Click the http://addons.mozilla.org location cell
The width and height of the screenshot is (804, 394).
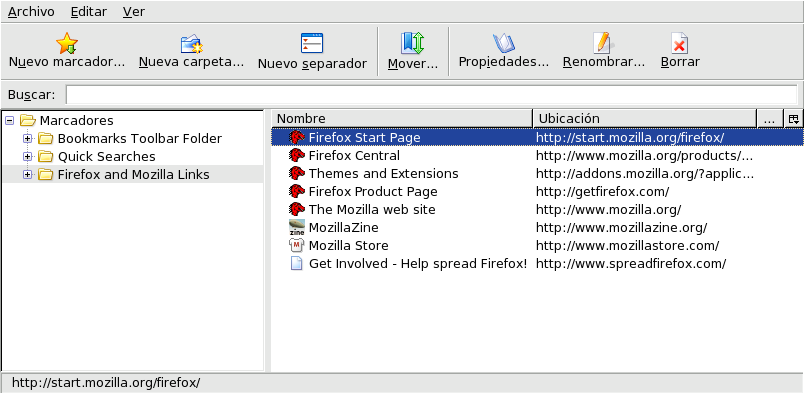pyautogui.click(x=645, y=173)
